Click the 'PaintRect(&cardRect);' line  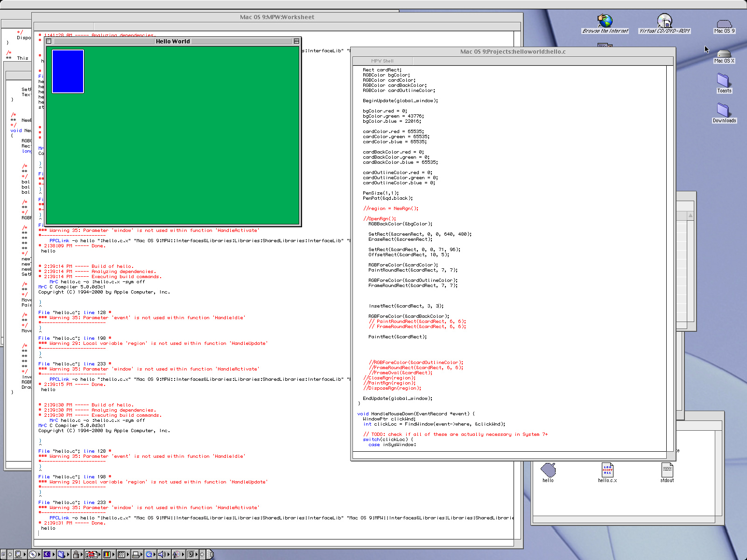click(397, 337)
